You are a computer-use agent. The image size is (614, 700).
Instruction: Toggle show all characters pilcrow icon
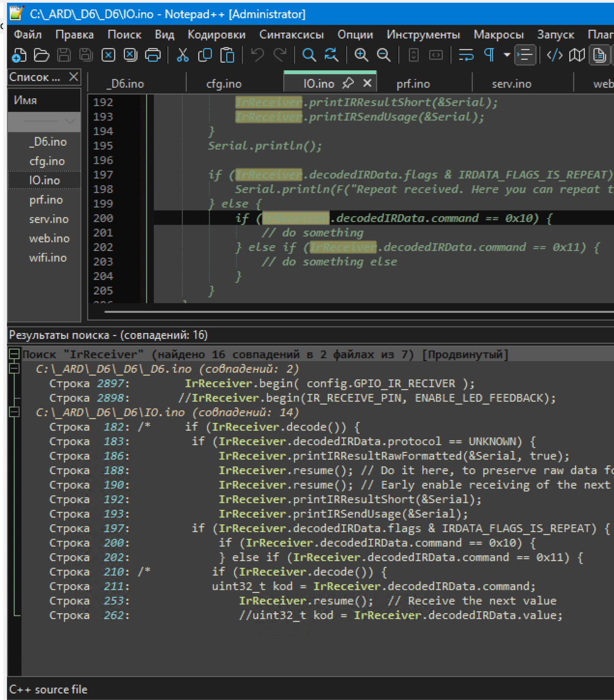coord(489,55)
